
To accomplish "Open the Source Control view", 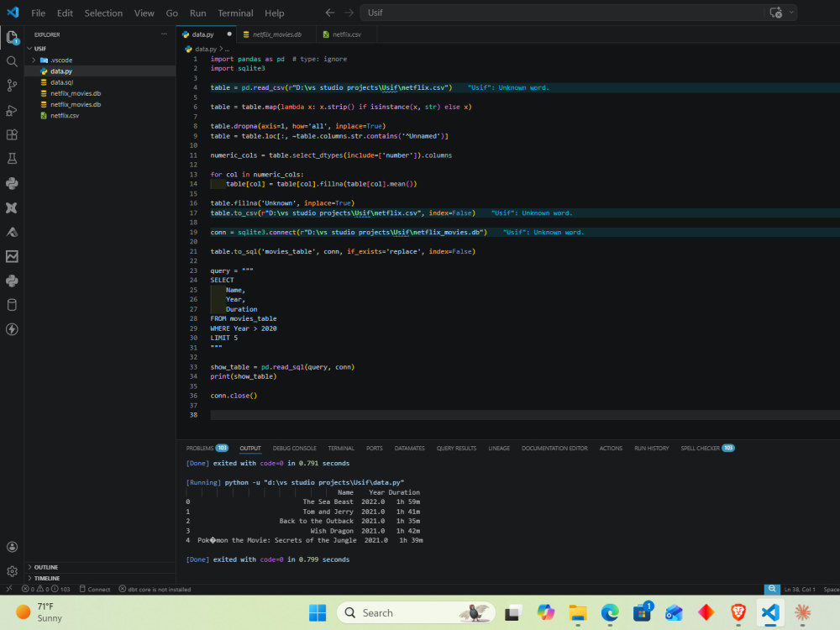I will click(x=12, y=85).
